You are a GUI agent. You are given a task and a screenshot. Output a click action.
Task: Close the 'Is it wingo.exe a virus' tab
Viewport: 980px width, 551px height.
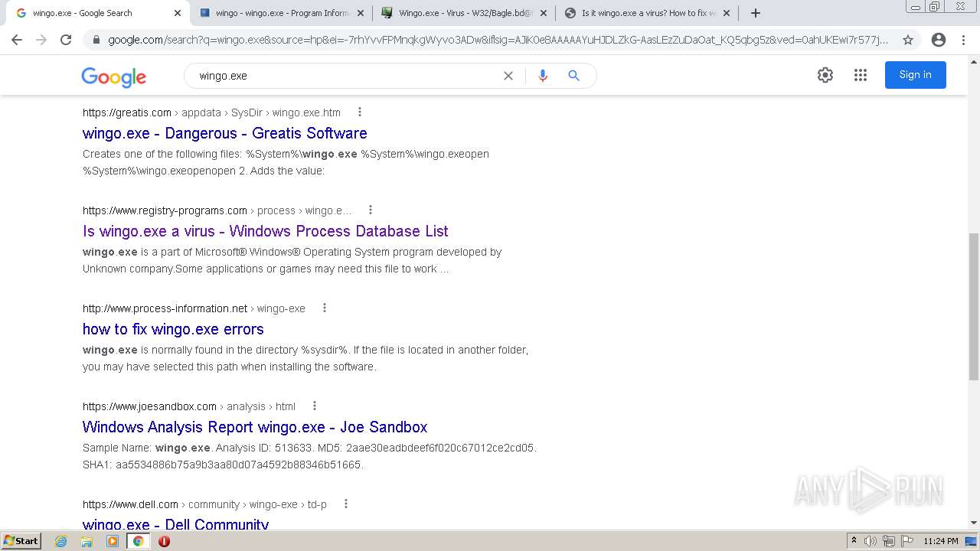(x=727, y=13)
